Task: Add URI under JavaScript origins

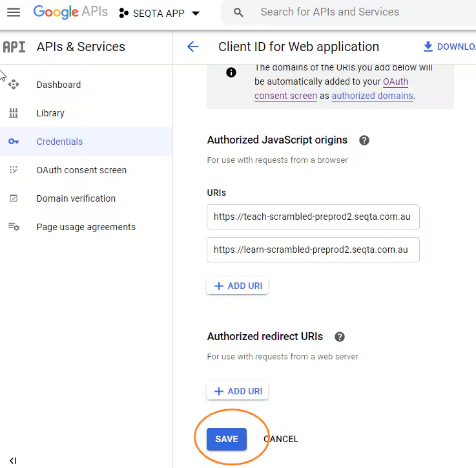Action: (238, 286)
